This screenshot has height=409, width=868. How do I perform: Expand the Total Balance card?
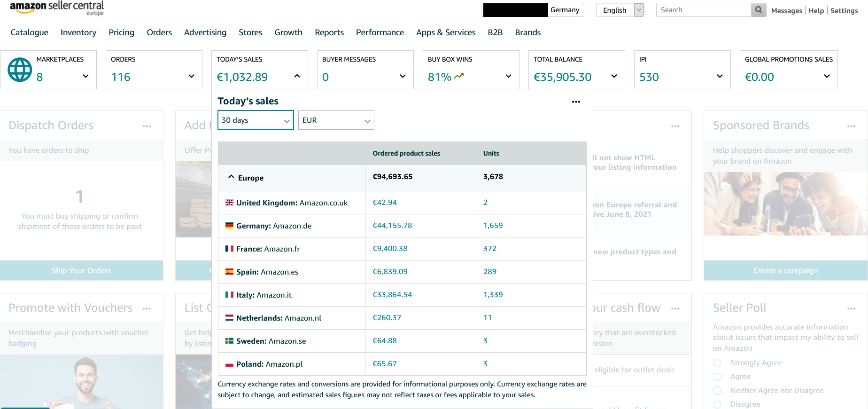pyautogui.click(x=614, y=76)
